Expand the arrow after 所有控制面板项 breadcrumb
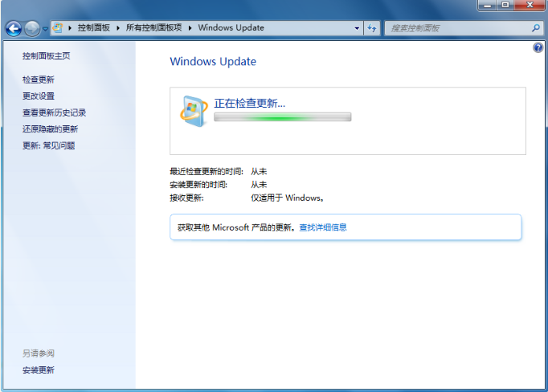Viewport: 548px width, 392px height. (x=190, y=28)
